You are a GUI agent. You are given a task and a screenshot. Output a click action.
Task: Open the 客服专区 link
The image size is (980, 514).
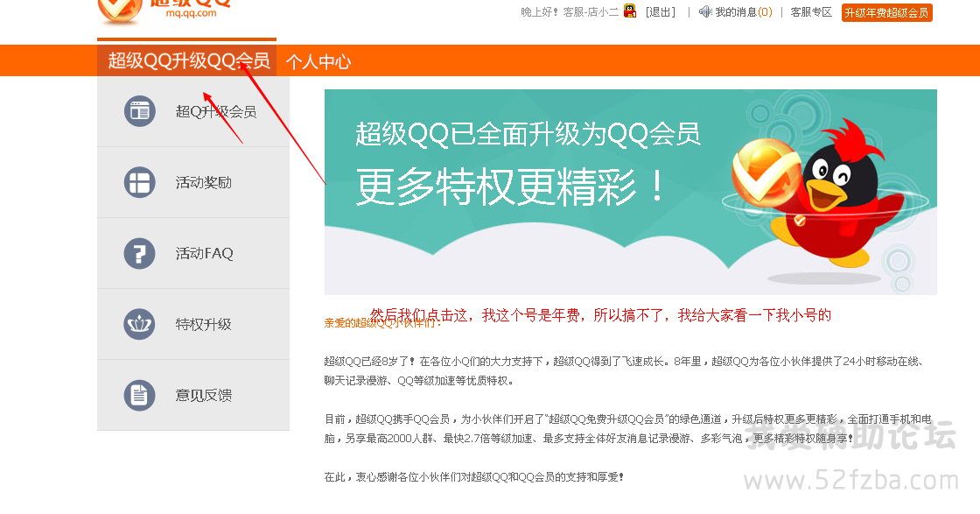coord(811,12)
